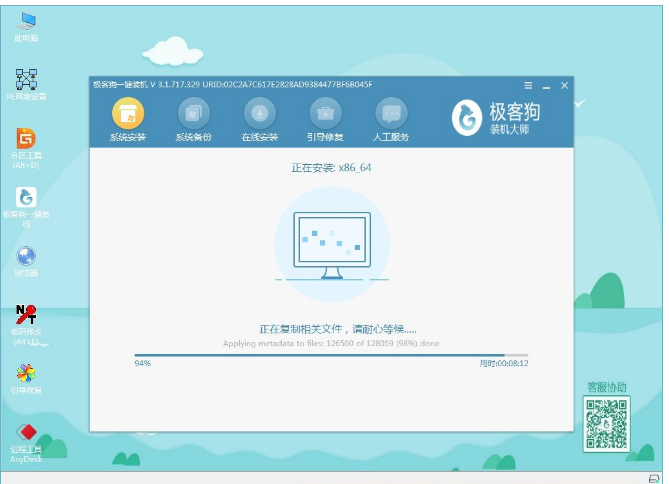
Task: Select the 系统安装 tab icon
Action: [x=127, y=114]
